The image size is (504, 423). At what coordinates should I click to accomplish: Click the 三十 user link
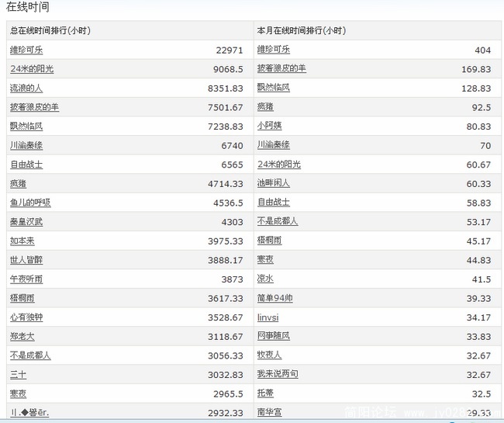(x=19, y=374)
